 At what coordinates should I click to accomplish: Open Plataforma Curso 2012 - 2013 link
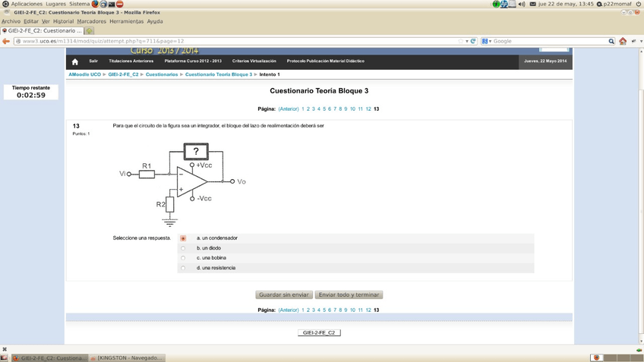pos(193,61)
